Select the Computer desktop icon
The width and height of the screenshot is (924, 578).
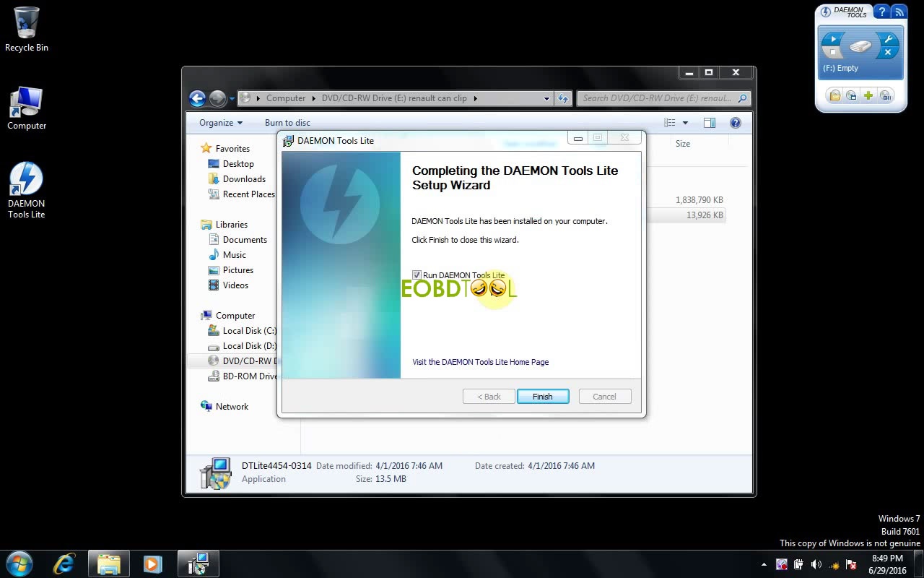coord(27,108)
